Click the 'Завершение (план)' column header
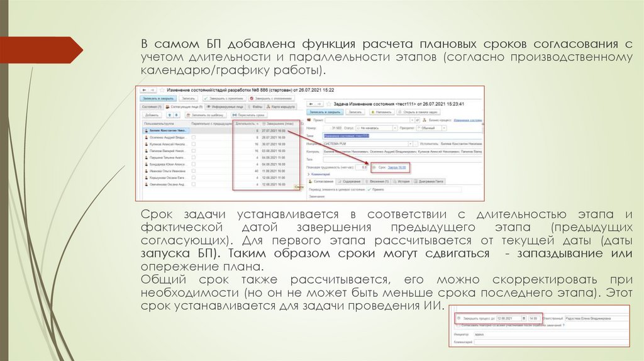The height and width of the screenshot is (361, 644). [x=279, y=123]
